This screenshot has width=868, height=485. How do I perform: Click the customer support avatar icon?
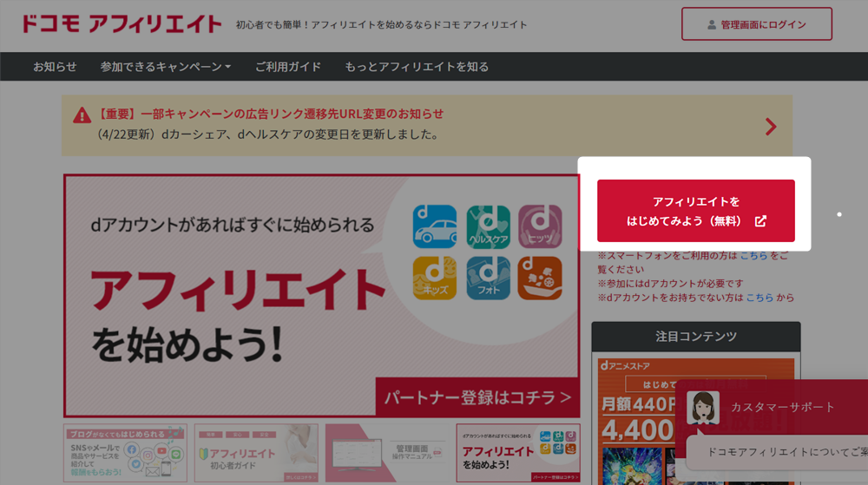coord(703,408)
